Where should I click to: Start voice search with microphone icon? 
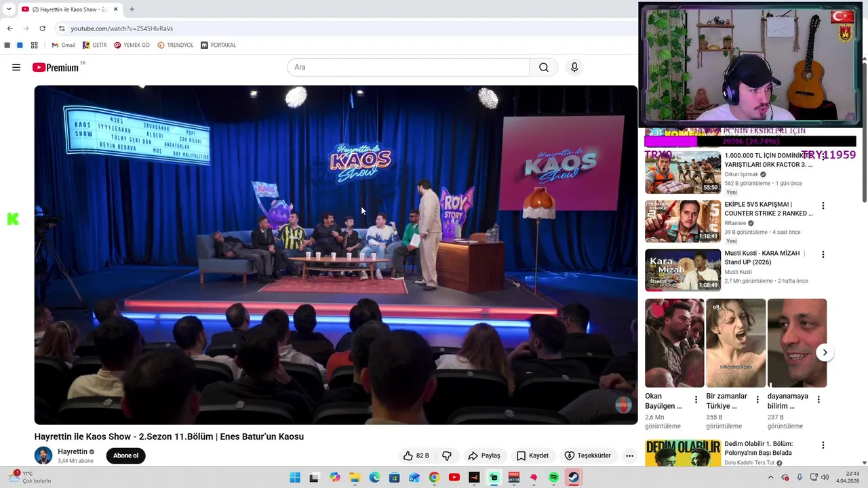[x=574, y=67]
